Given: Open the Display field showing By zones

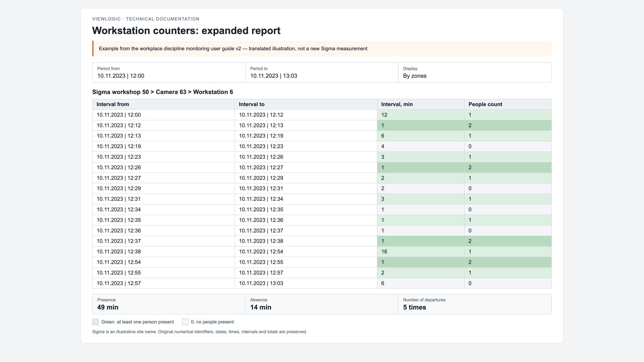Looking at the screenshot, I should (475, 73).
